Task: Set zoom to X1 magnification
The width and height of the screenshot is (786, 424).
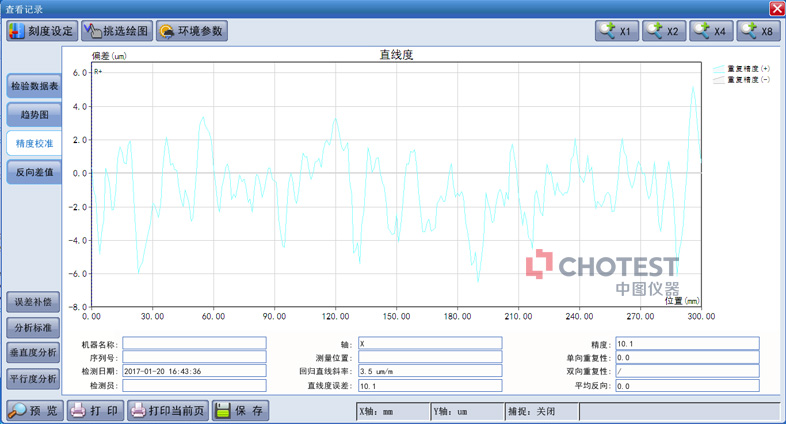Action: (616, 31)
